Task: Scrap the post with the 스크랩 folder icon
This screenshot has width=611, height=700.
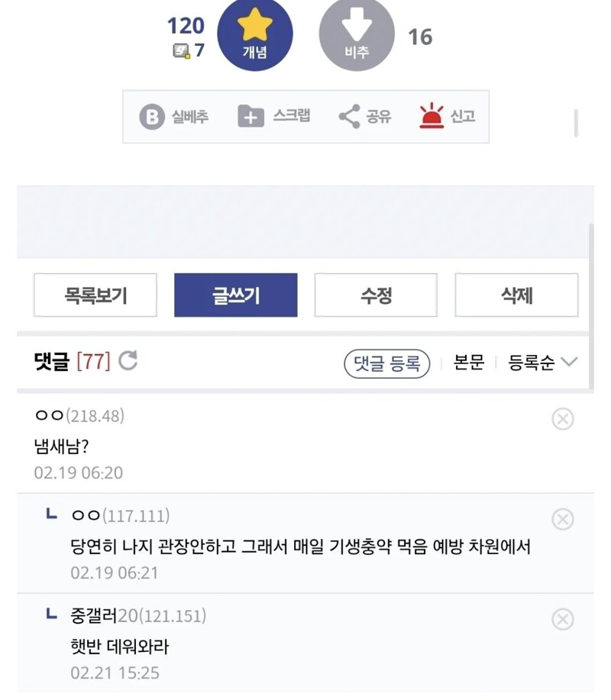Action: [251, 117]
